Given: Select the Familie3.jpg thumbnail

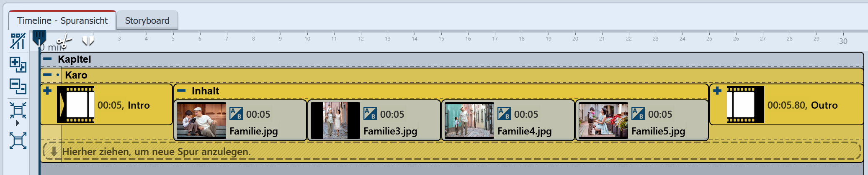Looking at the screenshot, I should pyautogui.click(x=335, y=120).
